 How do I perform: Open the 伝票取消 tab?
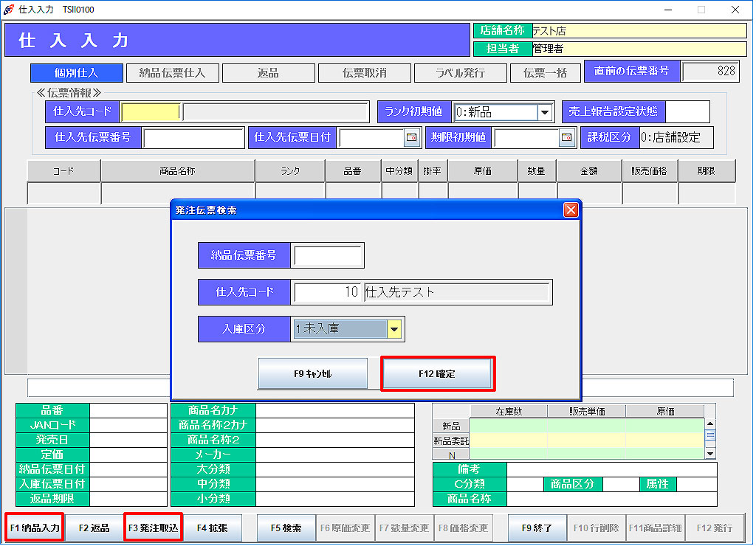(x=364, y=73)
